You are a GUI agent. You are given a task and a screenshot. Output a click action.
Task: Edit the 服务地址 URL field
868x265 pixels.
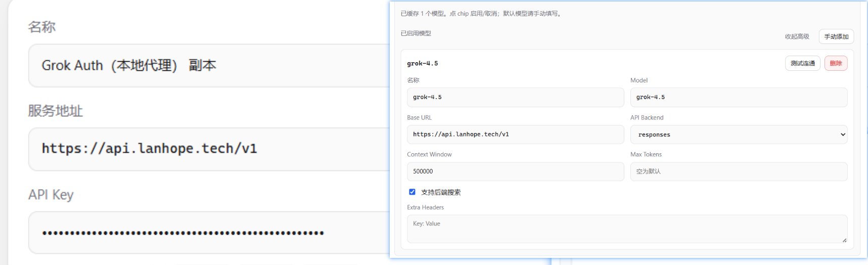point(210,149)
